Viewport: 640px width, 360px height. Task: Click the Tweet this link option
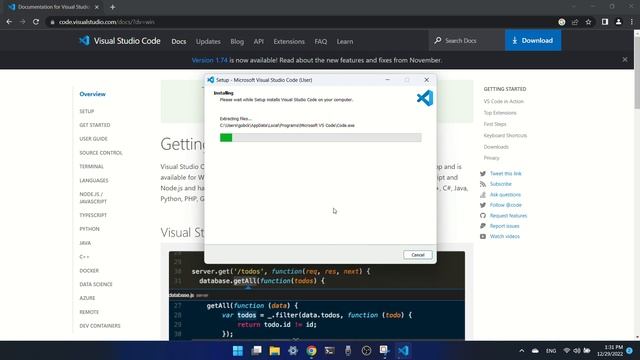(505, 173)
